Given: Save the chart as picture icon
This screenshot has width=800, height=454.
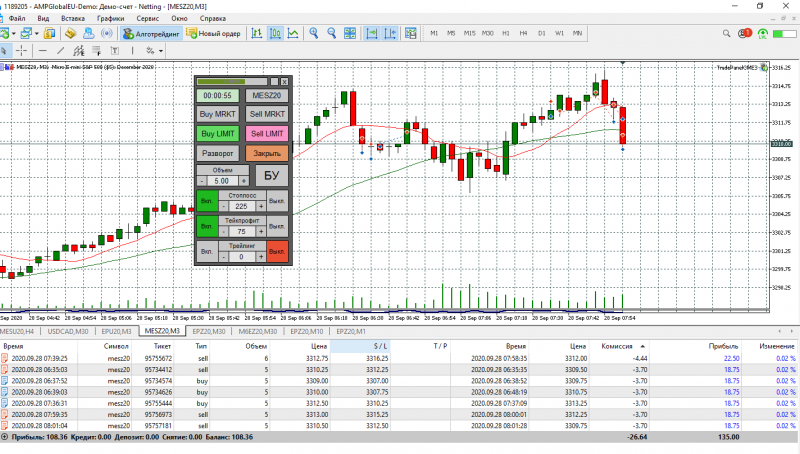Looking at the screenshot, I should pyautogui.click(x=411, y=33).
